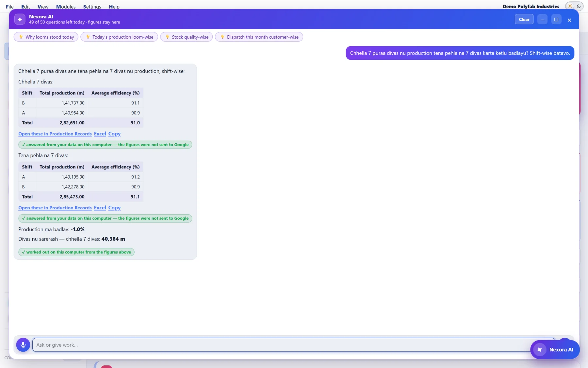Viewport: 588px width, 368px height.
Task: Choose 'Why looms stood today' suggestion
Action: 46,37
